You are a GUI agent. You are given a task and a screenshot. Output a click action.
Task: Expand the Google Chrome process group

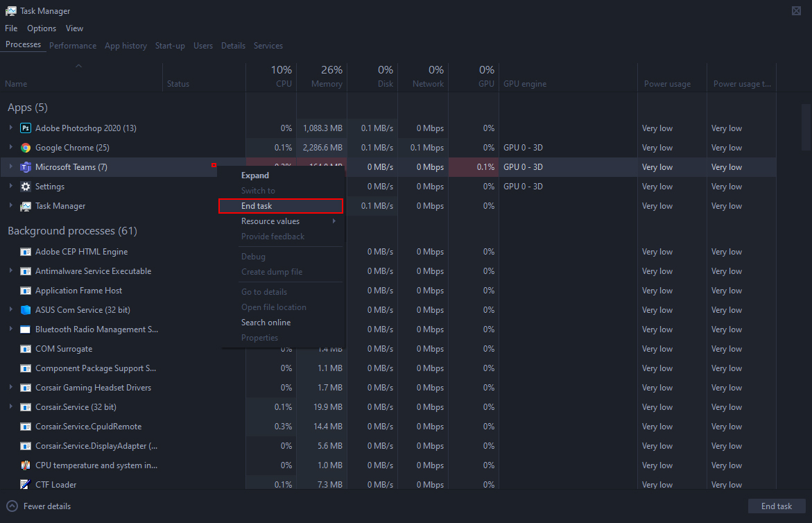click(x=11, y=147)
